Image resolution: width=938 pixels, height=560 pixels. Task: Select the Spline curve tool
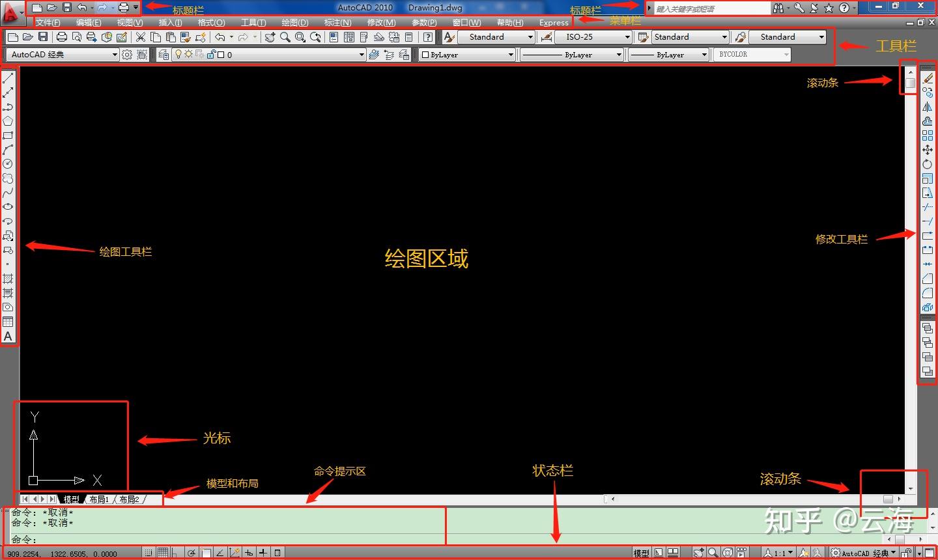(x=8, y=193)
